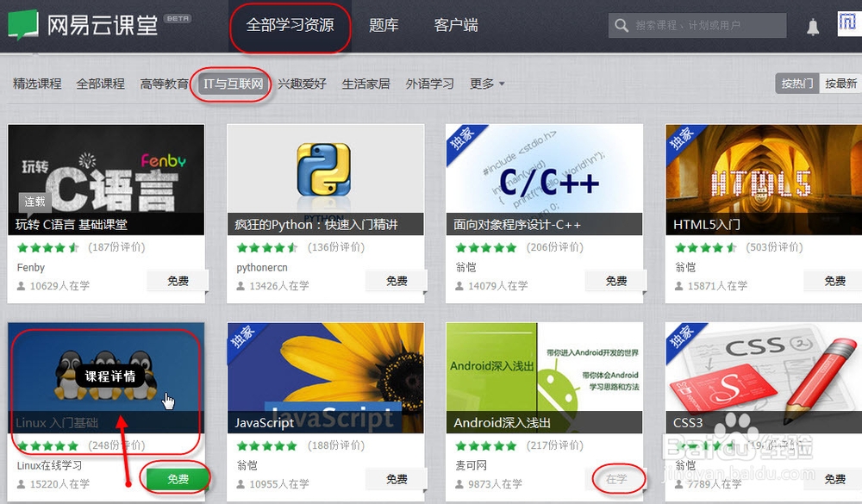
Task: Click the 连载 badge on C语言 course
Action: click(x=34, y=202)
